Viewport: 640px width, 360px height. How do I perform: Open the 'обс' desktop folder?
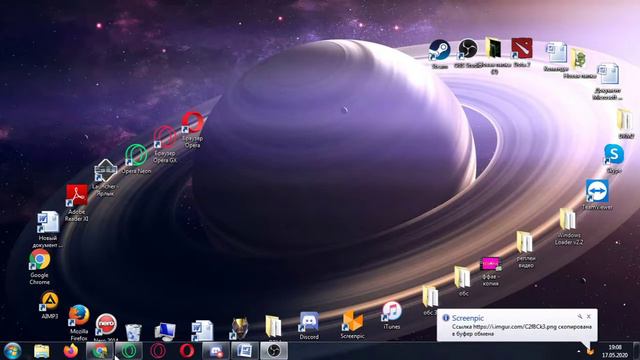tap(462, 278)
